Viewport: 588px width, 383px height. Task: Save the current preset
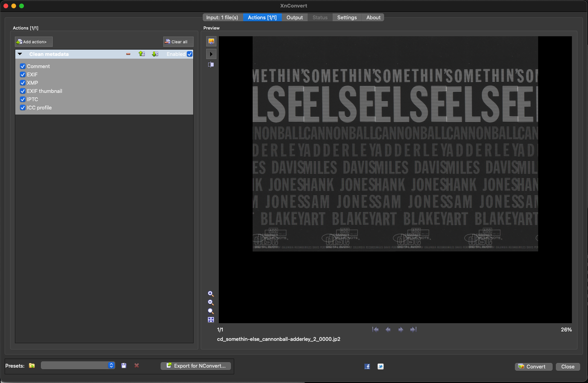[x=124, y=366]
